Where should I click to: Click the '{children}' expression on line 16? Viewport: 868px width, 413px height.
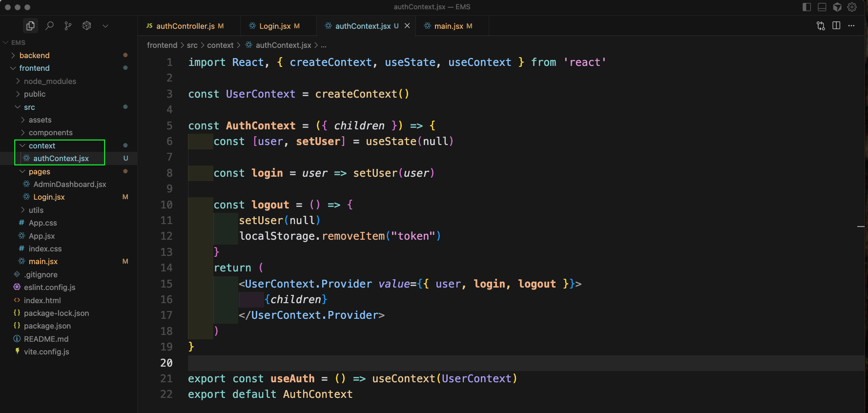tap(296, 299)
